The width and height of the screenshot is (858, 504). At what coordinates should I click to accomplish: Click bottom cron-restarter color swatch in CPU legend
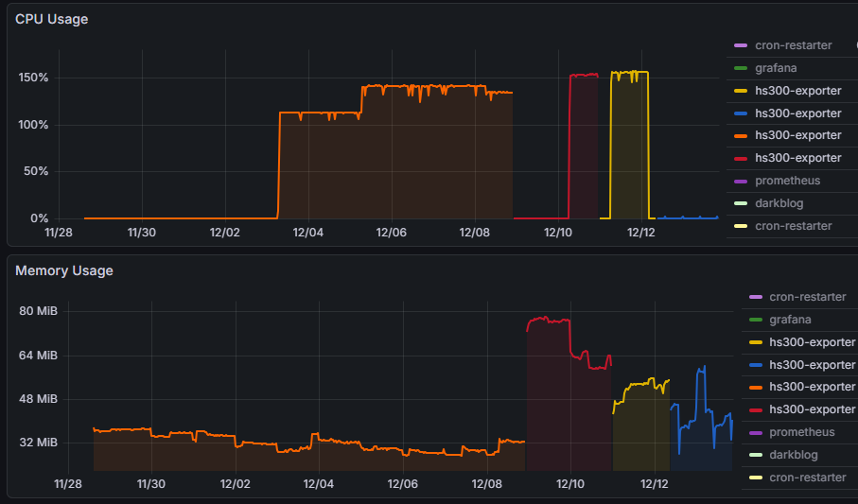click(741, 226)
